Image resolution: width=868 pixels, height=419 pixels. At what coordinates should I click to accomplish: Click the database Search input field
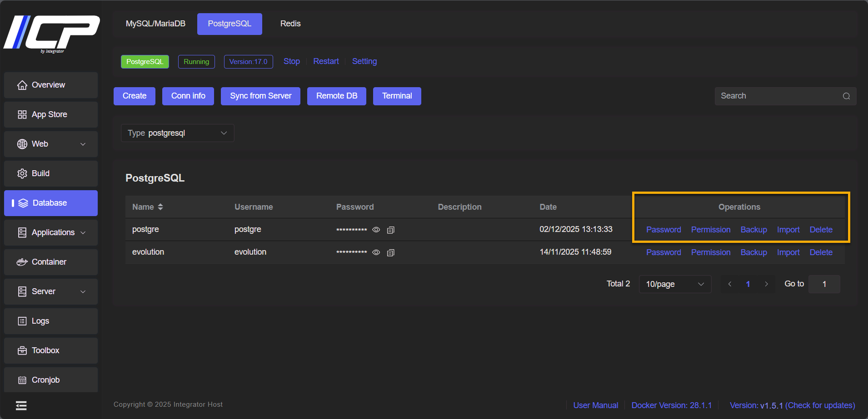pos(786,96)
